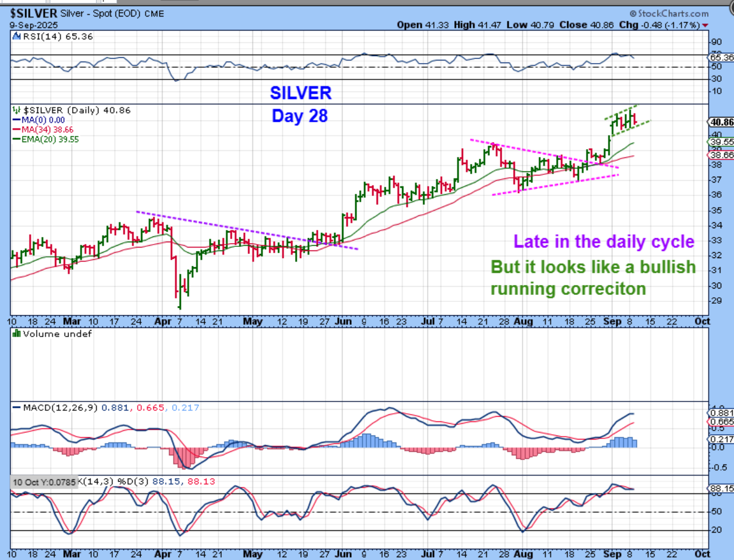The height and width of the screenshot is (560, 734).
Task: Click the green 'bullish running correciton' note
Action: (x=593, y=278)
